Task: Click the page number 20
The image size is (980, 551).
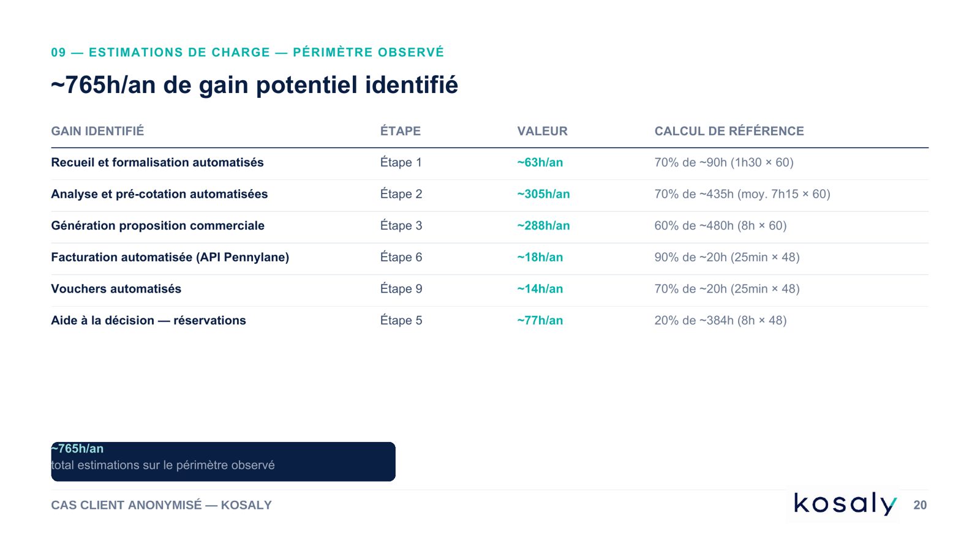Action: (x=920, y=505)
